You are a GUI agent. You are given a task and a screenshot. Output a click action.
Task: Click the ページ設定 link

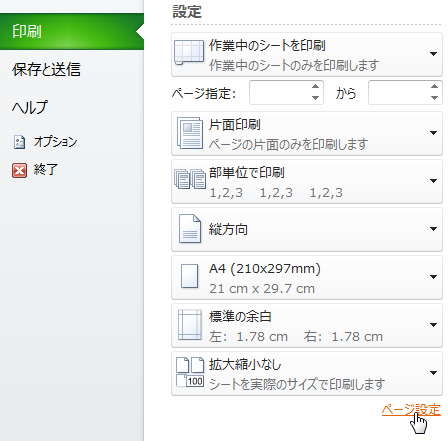[411, 410]
